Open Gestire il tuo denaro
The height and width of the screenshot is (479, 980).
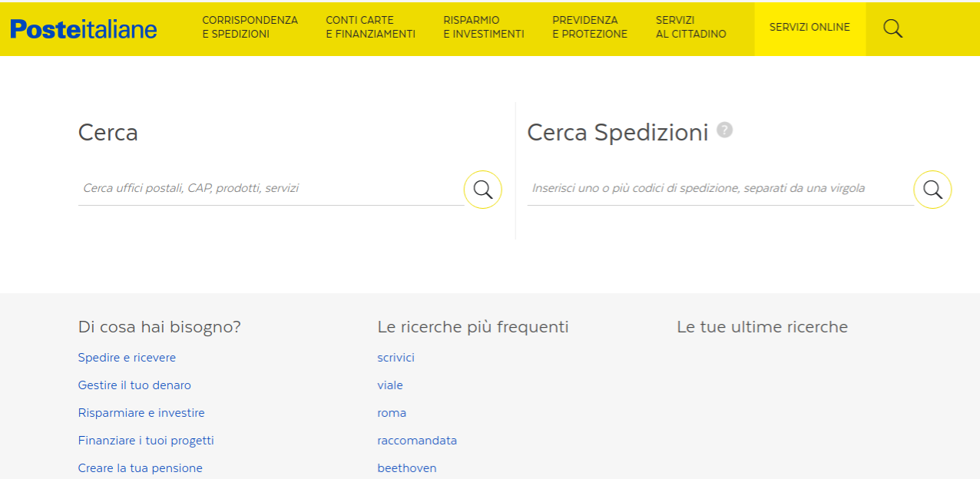click(134, 385)
